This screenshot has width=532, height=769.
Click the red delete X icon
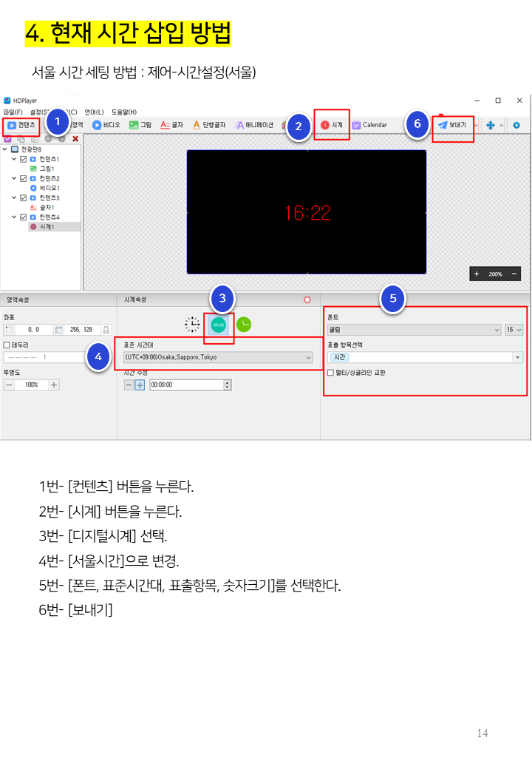click(x=75, y=139)
